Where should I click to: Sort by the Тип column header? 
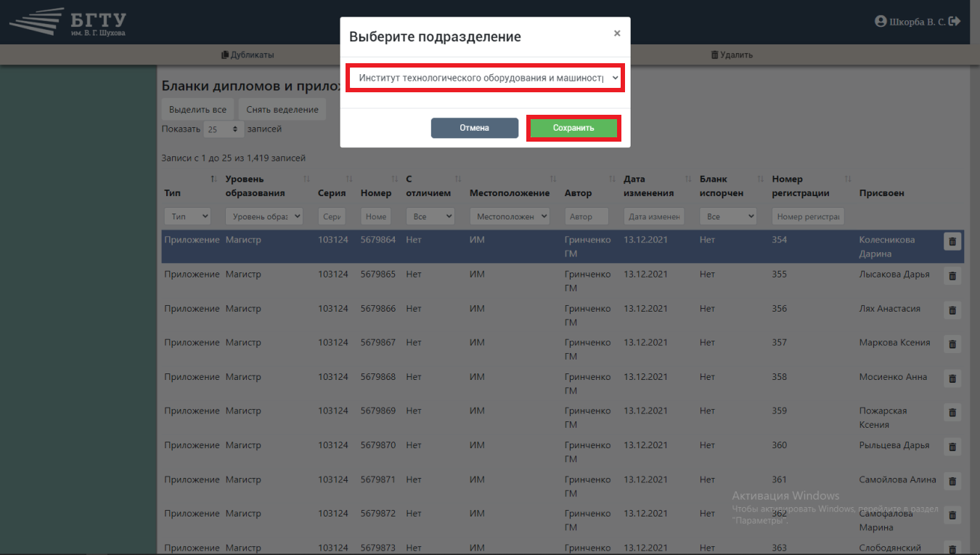pyautogui.click(x=190, y=186)
